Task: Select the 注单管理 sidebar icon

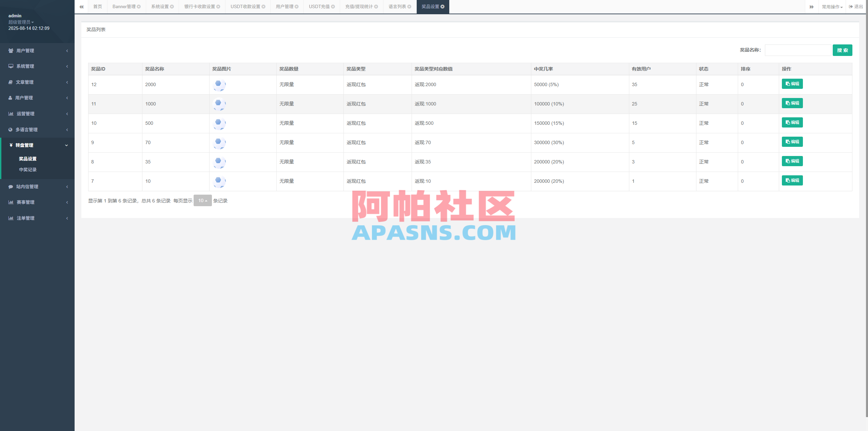Action: tap(11, 218)
